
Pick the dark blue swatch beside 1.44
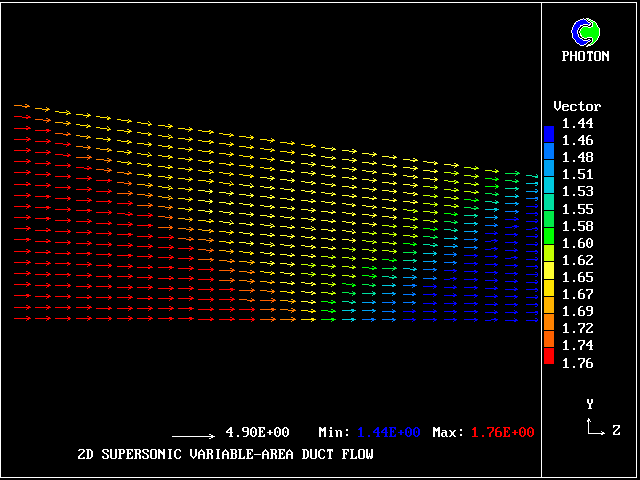[x=548, y=132]
